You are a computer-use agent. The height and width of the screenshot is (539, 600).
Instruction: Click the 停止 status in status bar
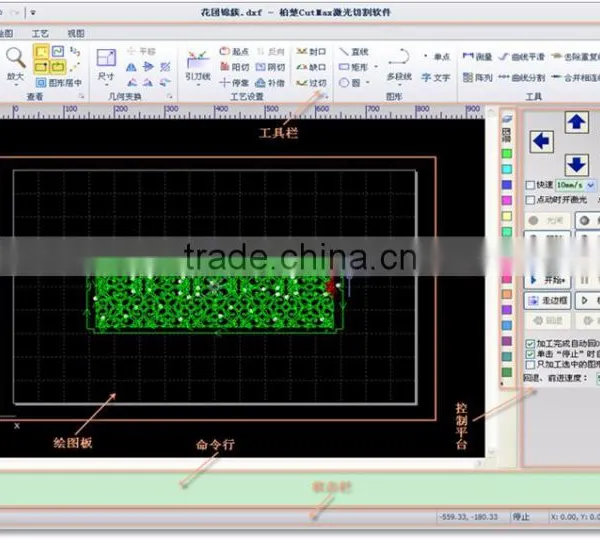point(521,517)
